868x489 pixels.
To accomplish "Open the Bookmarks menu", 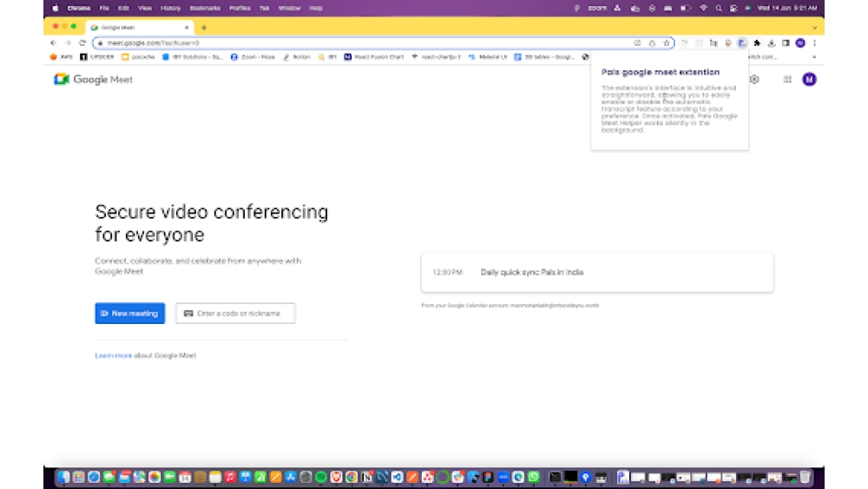I will click(x=205, y=9).
